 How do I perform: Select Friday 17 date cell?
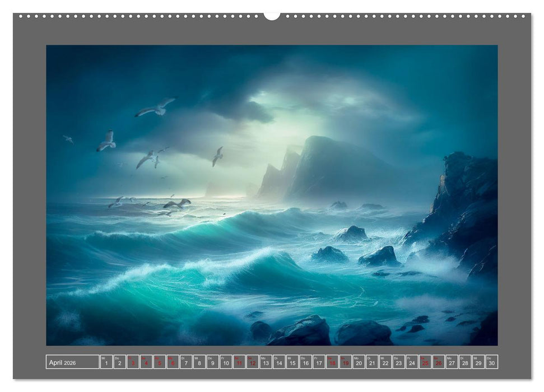pyautogui.click(x=319, y=362)
